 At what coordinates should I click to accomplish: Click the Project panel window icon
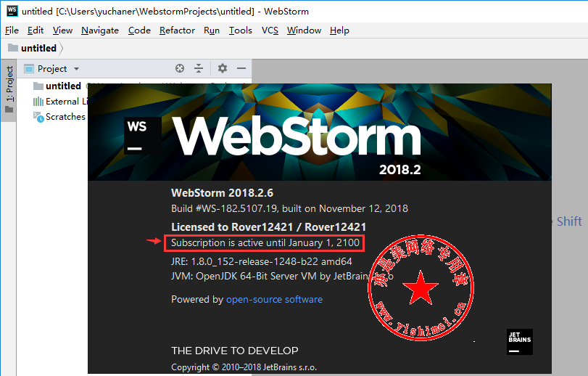pyautogui.click(x=29, y=69)
